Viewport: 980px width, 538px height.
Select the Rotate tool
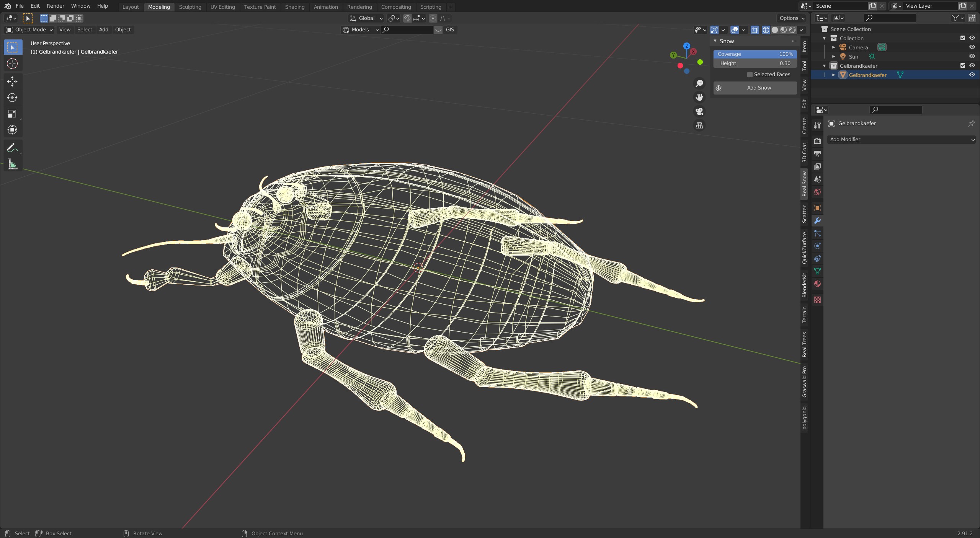12,98
